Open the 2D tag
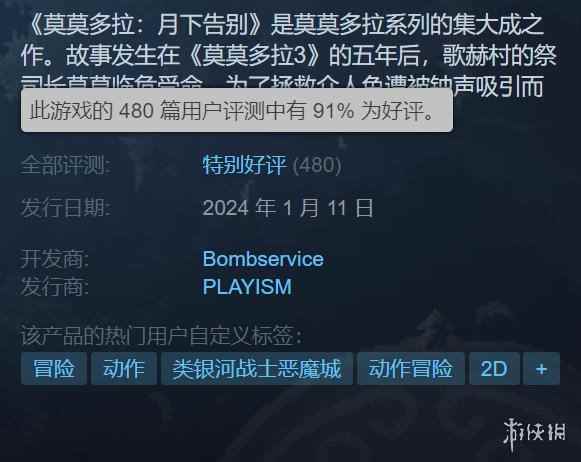The height and width of the screenshot is (462, 581). tap(494, 369)
